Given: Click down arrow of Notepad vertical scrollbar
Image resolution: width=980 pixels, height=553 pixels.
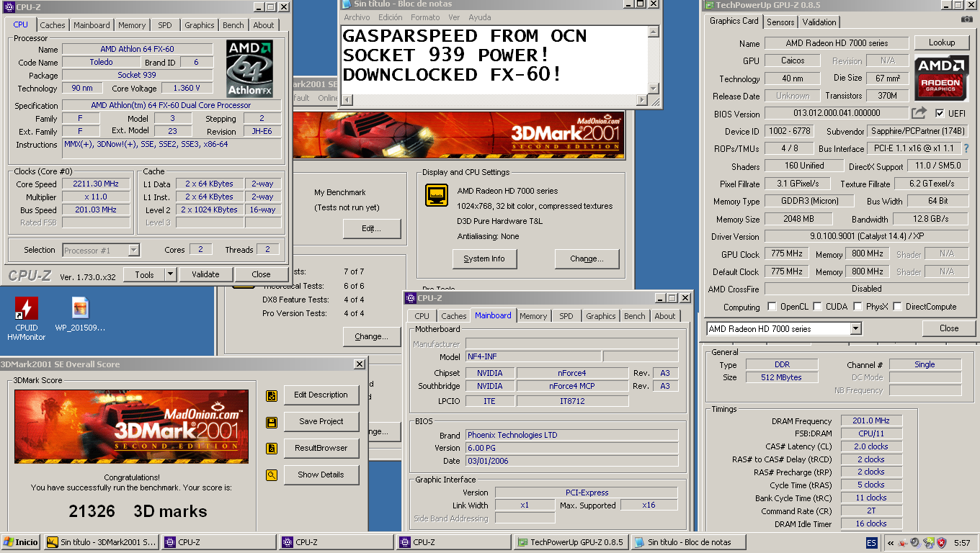Looking at the screenshot, I should (x=653, y=89).
